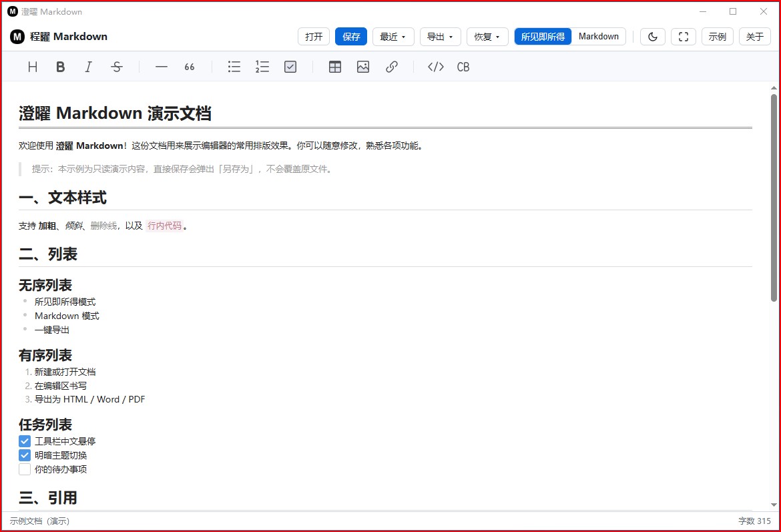Click the scrollbar up arrow
The image size is (781, 532).
(774, 88)
